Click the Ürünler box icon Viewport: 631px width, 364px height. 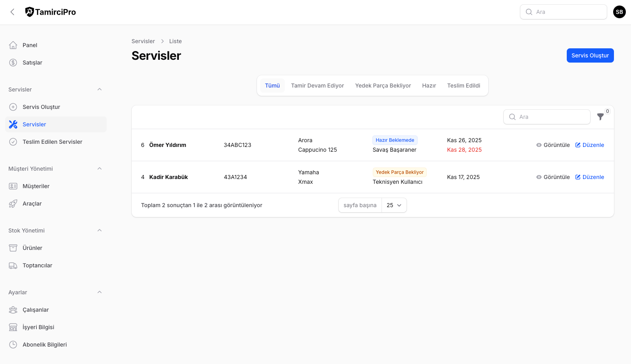(x=13, y=248)
